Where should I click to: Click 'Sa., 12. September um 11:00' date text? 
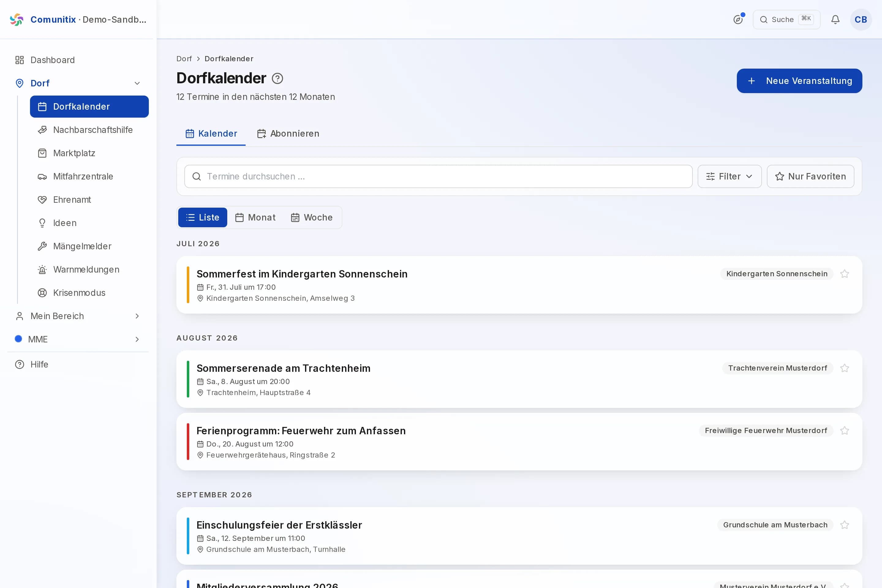point(255,538)
